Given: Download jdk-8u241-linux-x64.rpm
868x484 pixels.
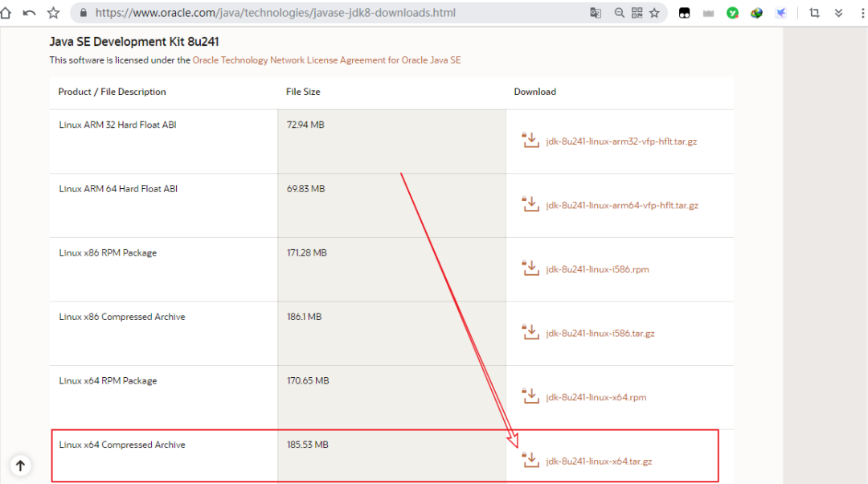Looking at the screenshot, I should [x=596, y=397].
